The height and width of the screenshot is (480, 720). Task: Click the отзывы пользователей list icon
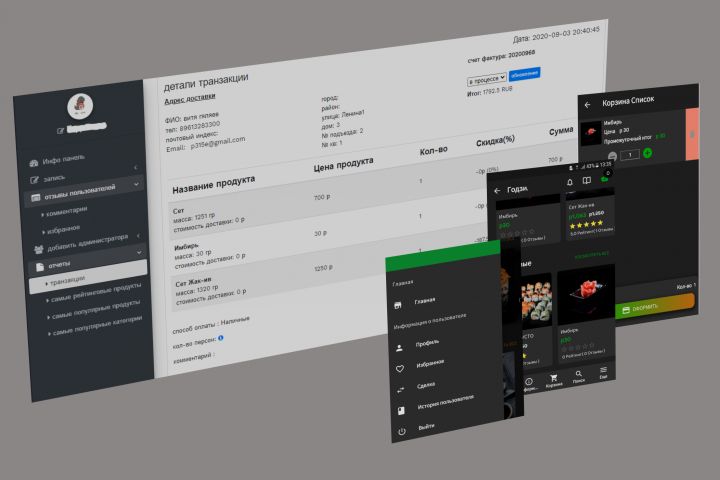pos(35,198)
